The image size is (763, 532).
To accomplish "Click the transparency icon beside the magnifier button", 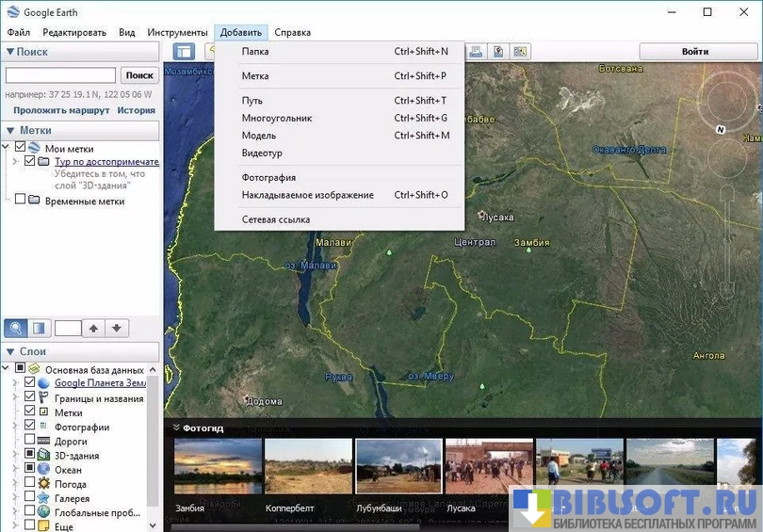I will pyautogui.click(x=39, y=329).
